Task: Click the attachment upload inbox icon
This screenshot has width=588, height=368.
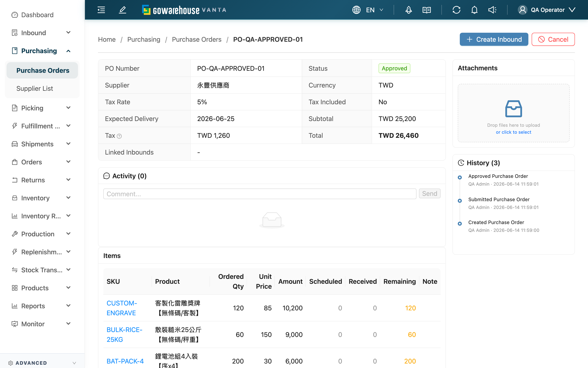Action: coord(513,109)
